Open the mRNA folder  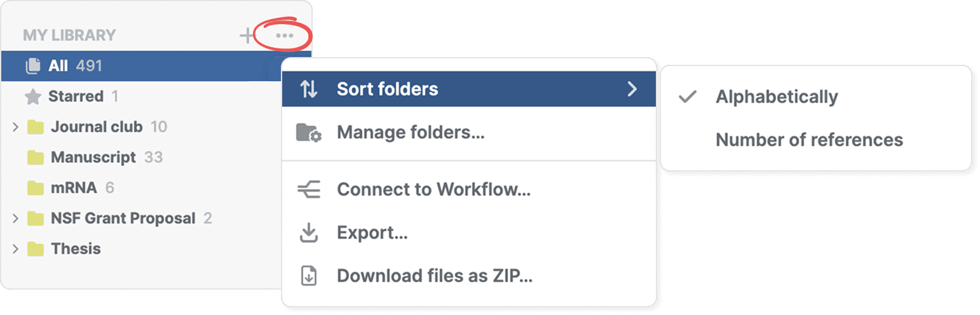[74, 188]
